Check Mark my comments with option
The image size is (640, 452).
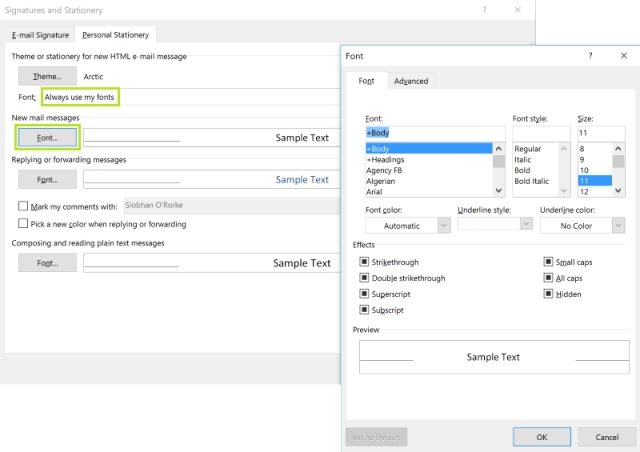pos(23,206)
